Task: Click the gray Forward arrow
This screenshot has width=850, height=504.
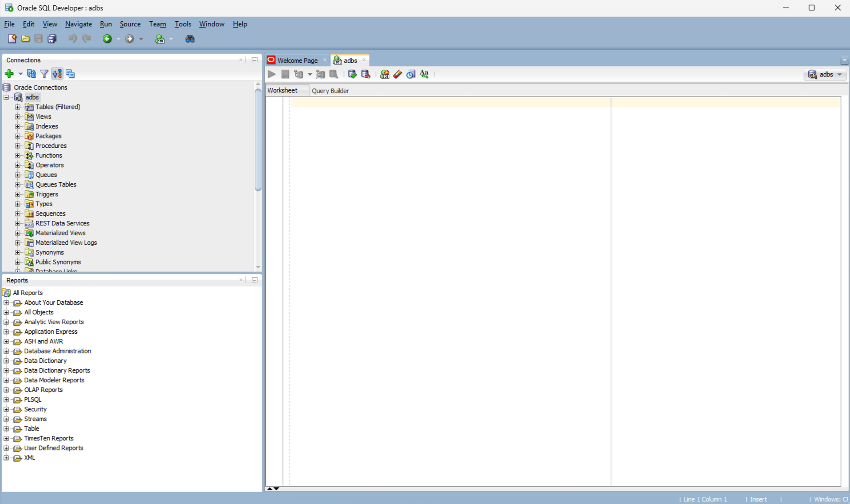Action: pyautogui.click(x=129, y=39)
